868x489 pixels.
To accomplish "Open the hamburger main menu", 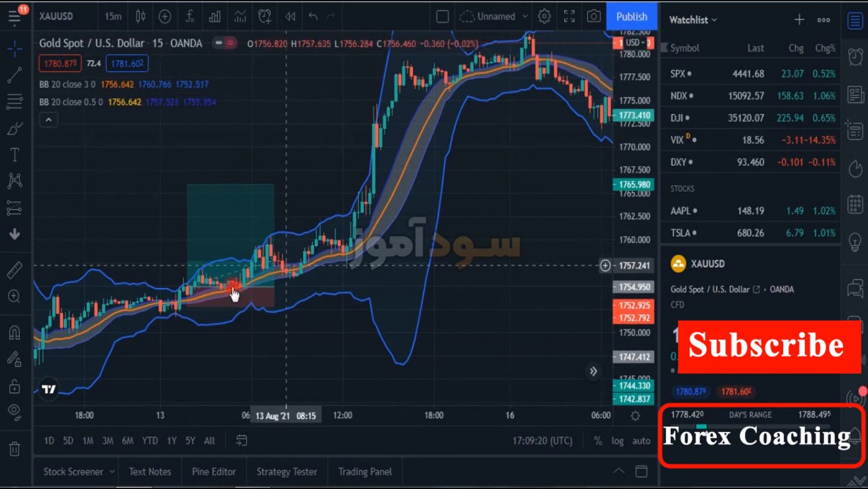I will tap(14, 17).
